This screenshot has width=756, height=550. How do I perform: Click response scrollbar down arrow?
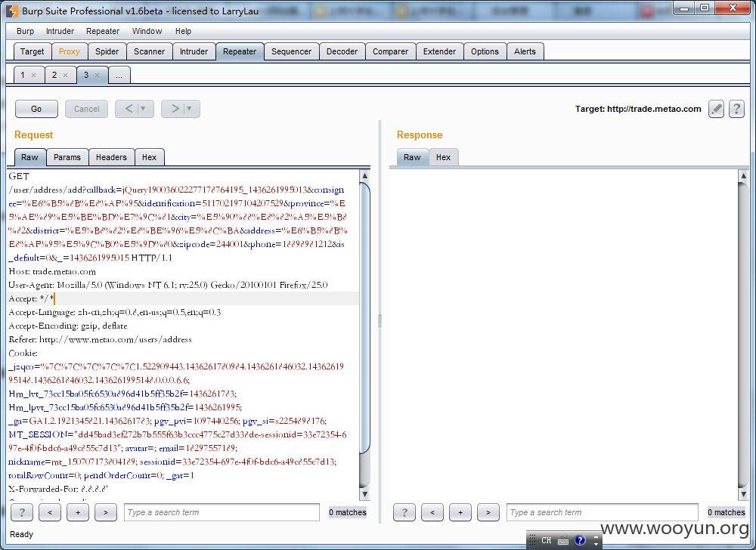click(x=743, y=493)
